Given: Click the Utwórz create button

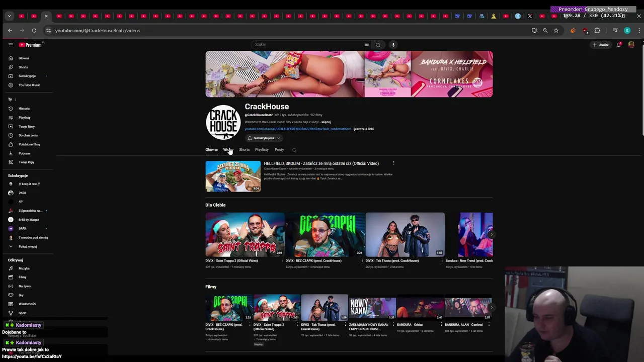Looking at the screenshot, I should [601, 45].
